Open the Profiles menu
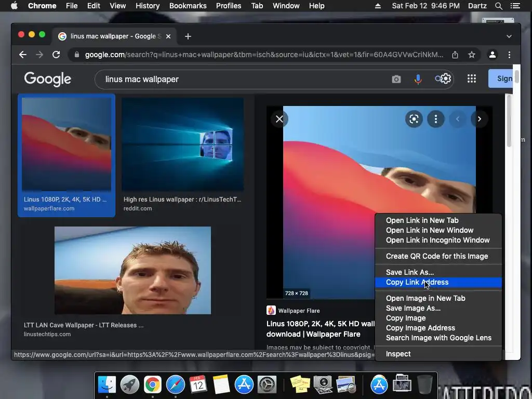532x399 pixels. point(229,6)
